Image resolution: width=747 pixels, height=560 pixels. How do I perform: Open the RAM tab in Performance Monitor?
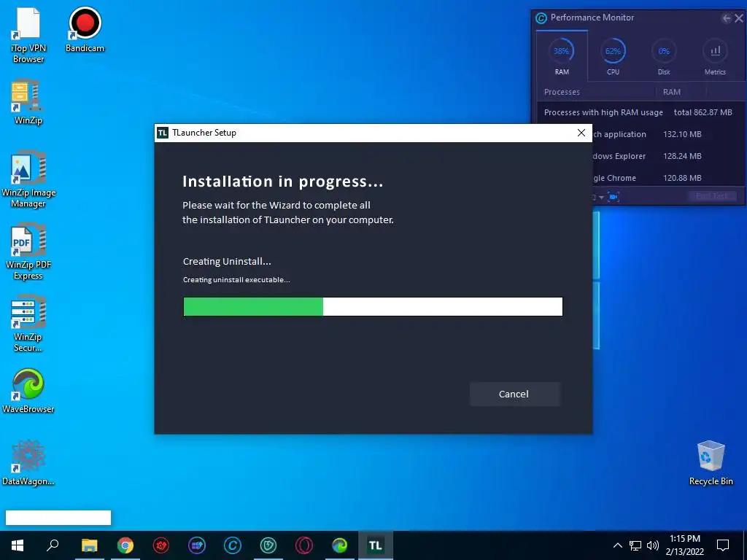(562, 56)
